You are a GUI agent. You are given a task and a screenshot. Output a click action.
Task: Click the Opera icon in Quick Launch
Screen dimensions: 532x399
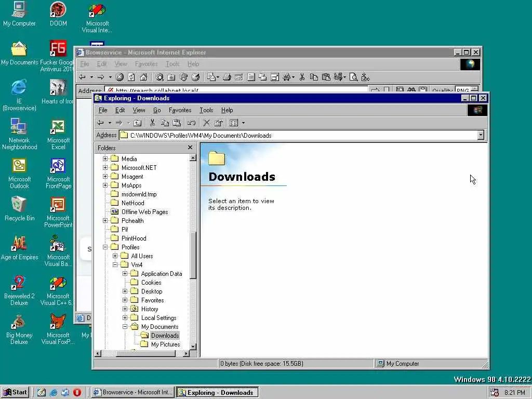(77, 392)
